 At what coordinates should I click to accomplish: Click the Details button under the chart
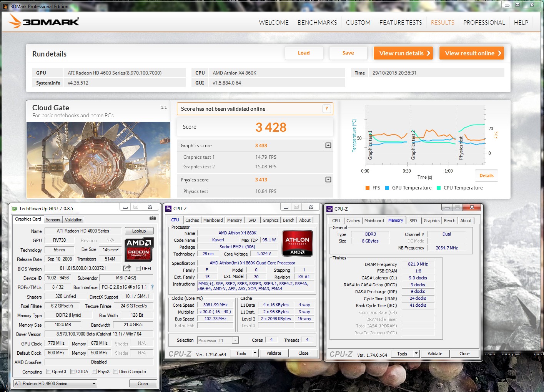point(486,176)
